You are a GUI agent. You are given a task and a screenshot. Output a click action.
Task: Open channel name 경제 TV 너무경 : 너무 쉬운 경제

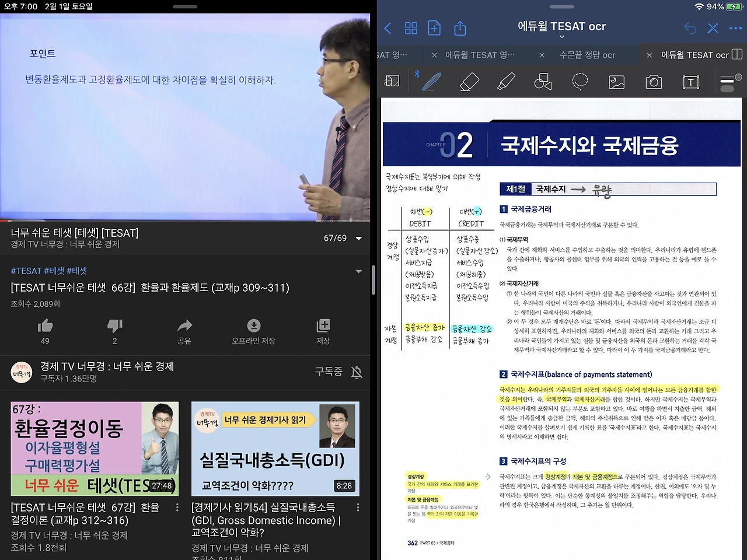pos(107,366)
